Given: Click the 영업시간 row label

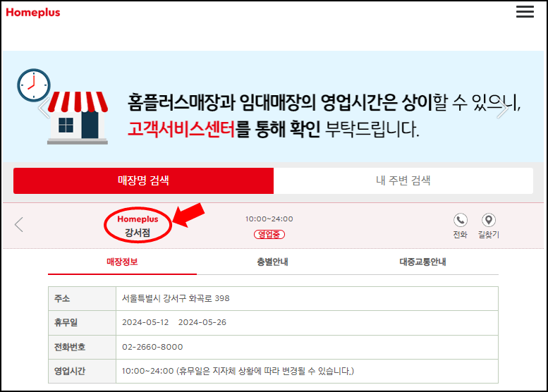Looking at the screenshot, I should pyautogui.click(x=70, y=371).
